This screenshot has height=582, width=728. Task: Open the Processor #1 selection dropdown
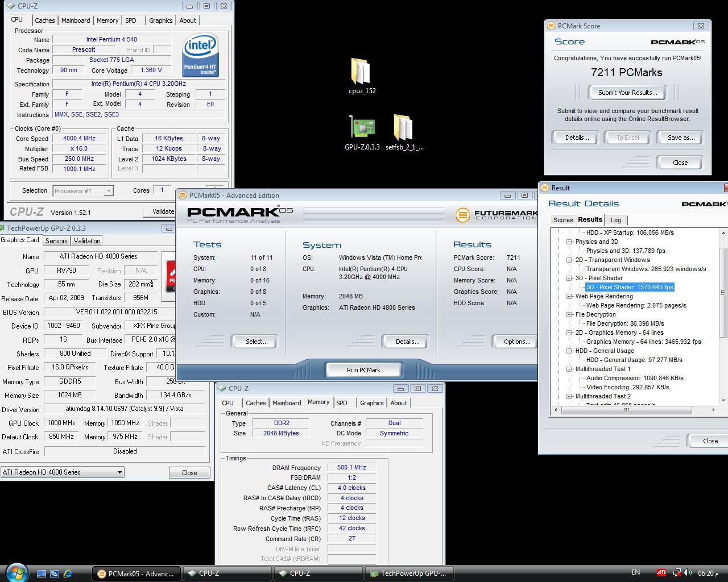[x=83, y=191]
